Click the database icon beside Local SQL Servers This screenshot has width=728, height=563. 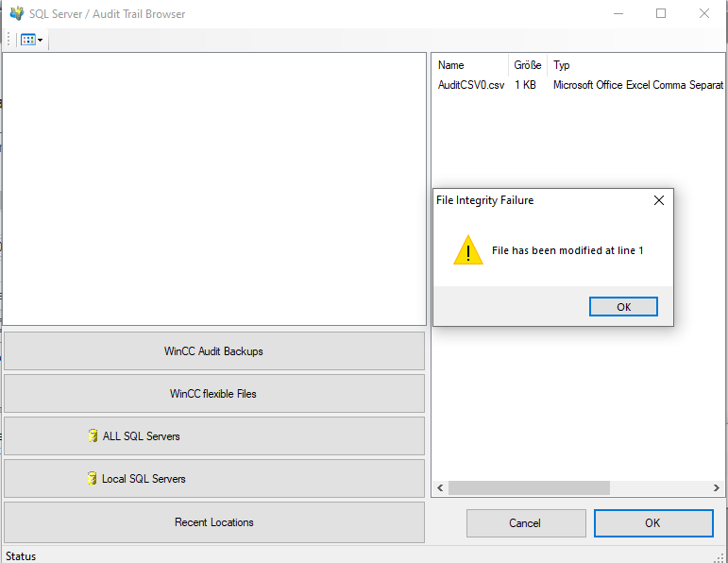92,478
